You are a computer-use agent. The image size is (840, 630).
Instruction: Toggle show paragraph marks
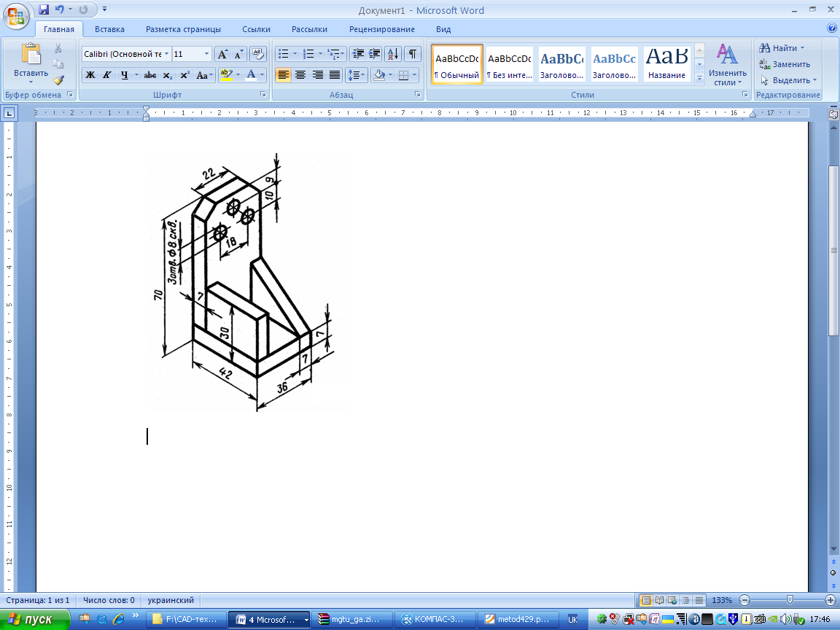pos(412,54)
